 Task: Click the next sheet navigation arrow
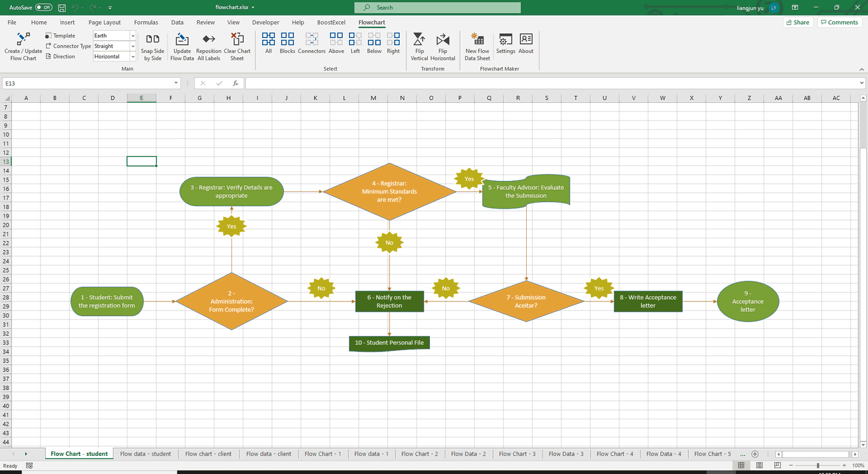click(x=26, y=453)
